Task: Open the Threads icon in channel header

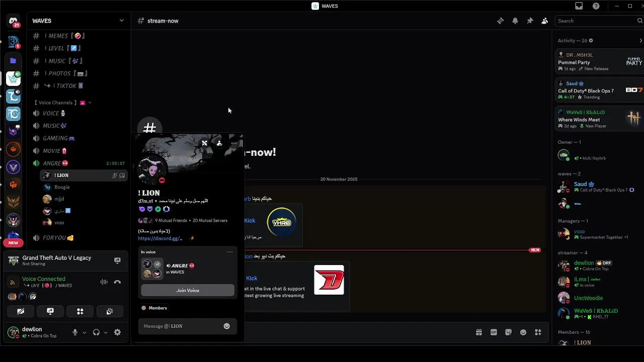Action: pyautogui.click(x=500, y=21)
